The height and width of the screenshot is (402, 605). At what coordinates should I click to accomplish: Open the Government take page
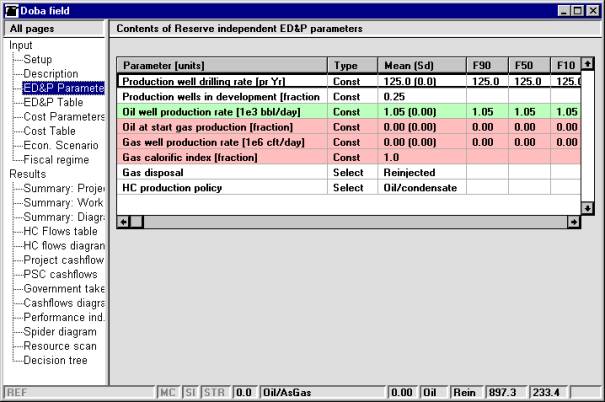click(x=64, y=289)
